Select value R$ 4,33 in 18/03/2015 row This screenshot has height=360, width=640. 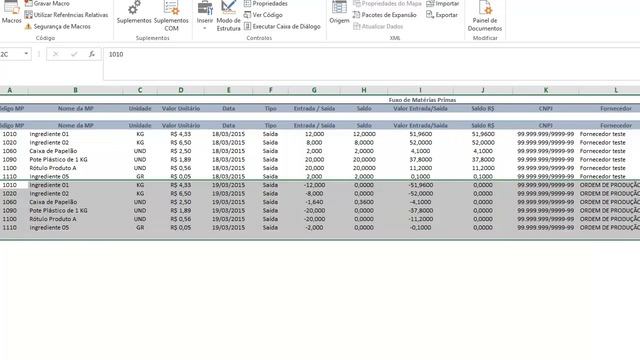click(x=181, y=134)
